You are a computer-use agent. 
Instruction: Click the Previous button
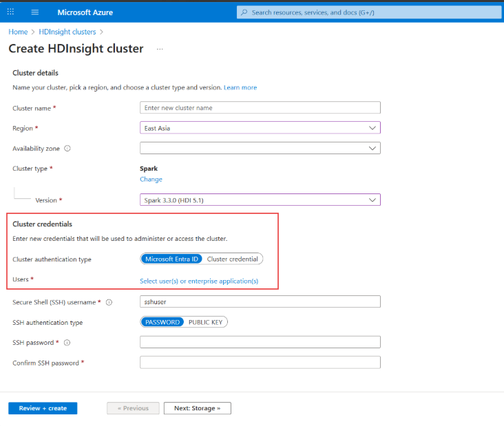pos(133,408)
